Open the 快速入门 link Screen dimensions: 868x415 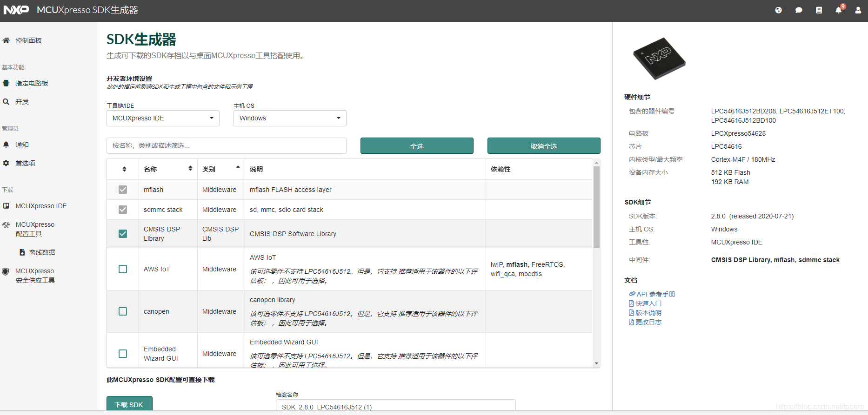648,303
